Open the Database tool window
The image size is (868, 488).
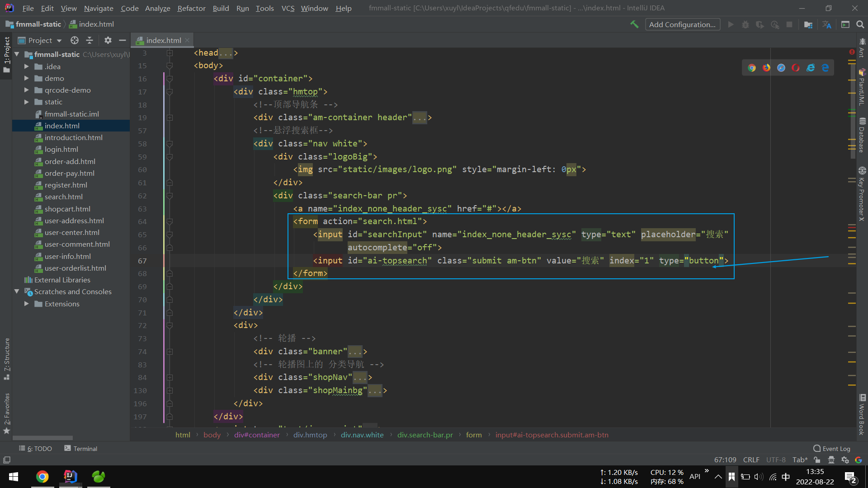coord(862,135)
